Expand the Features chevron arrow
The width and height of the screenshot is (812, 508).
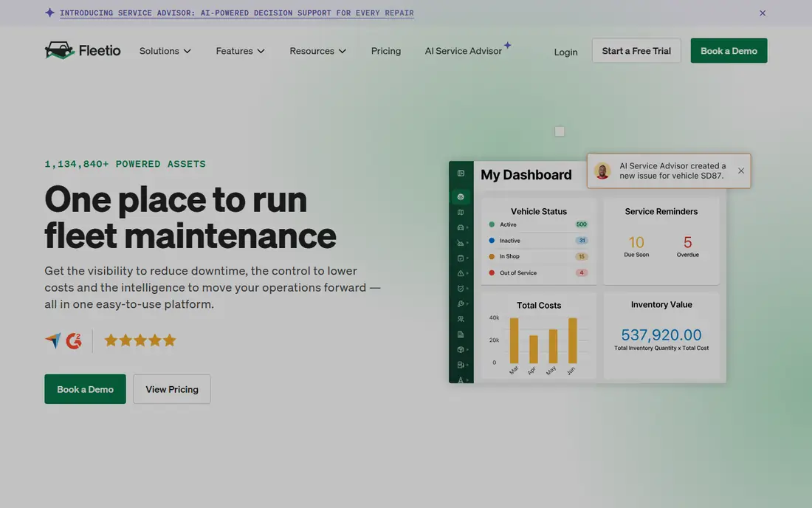click(261, 51)
